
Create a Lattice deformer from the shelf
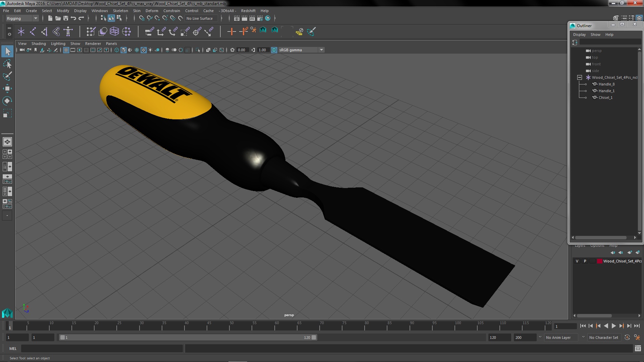114,32
